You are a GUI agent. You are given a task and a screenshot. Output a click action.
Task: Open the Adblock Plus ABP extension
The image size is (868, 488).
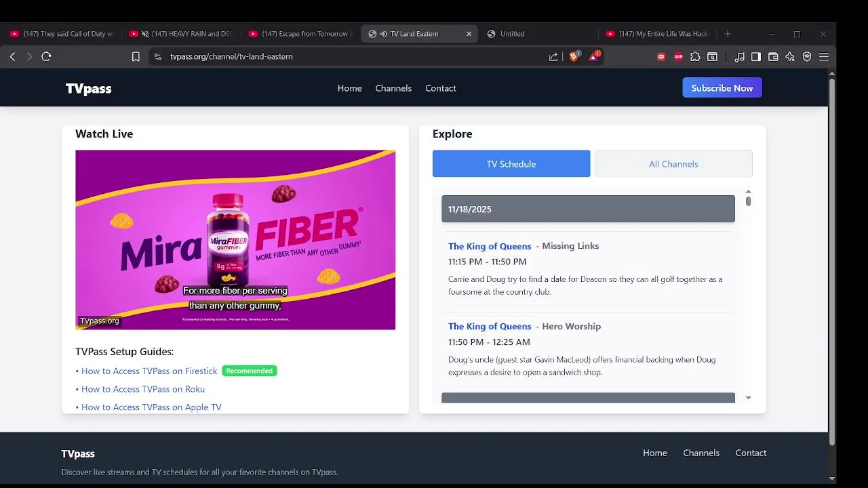point(678,57)
